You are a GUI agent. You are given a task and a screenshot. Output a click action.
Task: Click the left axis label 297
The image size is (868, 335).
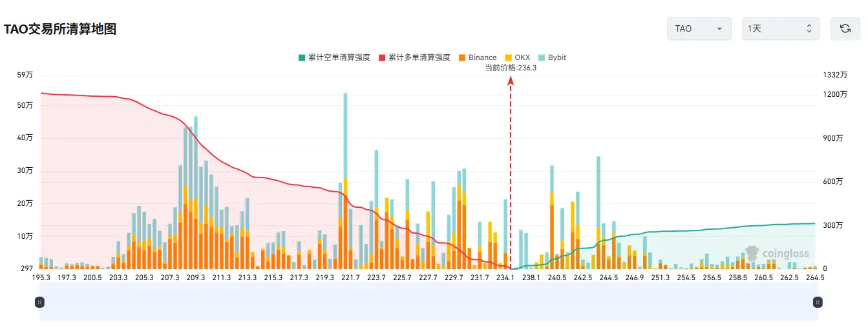[x=26, y=269]
